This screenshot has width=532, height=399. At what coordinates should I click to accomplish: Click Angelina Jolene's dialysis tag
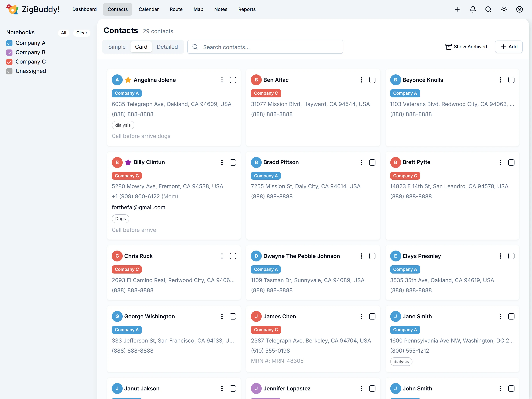tap(123, 125)
